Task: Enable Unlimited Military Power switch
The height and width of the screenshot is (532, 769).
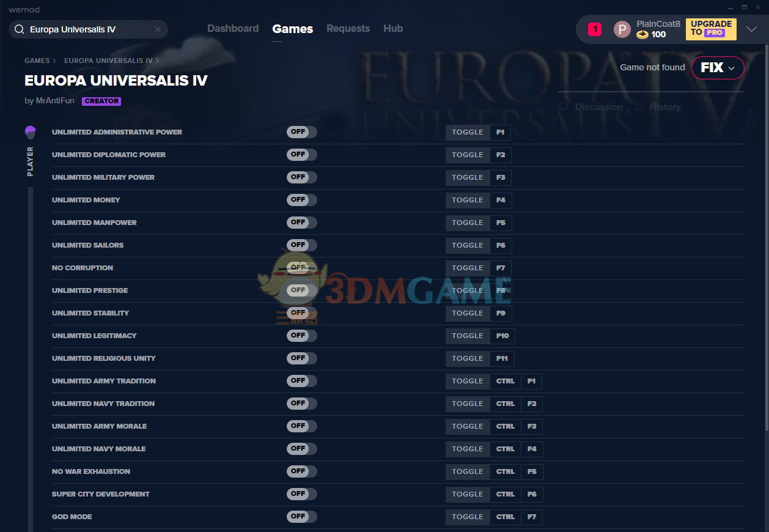Action: click(302, 177)
